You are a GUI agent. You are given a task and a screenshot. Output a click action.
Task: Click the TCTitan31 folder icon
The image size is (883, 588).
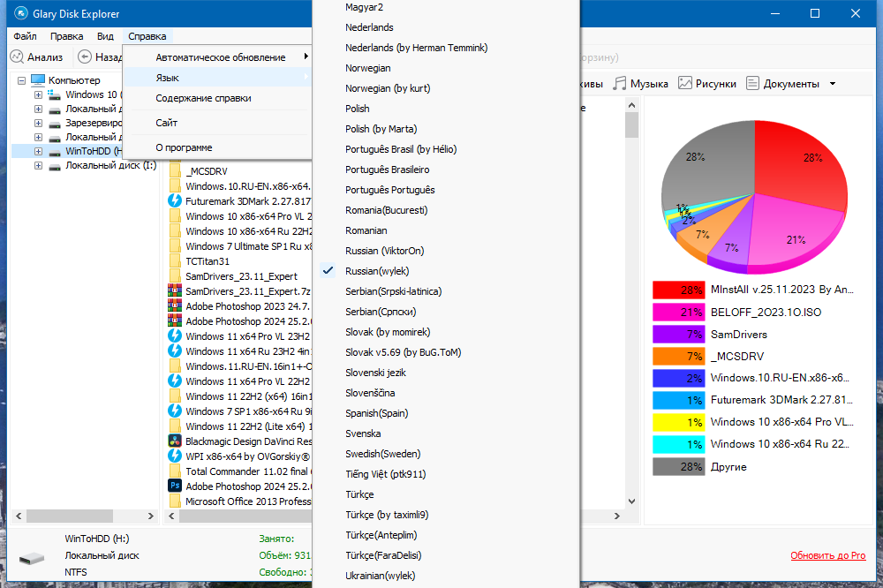175,261
